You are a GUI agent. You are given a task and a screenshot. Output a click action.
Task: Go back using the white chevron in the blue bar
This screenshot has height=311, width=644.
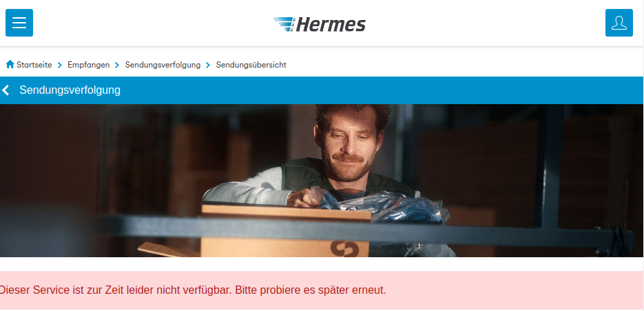(6, 90)
